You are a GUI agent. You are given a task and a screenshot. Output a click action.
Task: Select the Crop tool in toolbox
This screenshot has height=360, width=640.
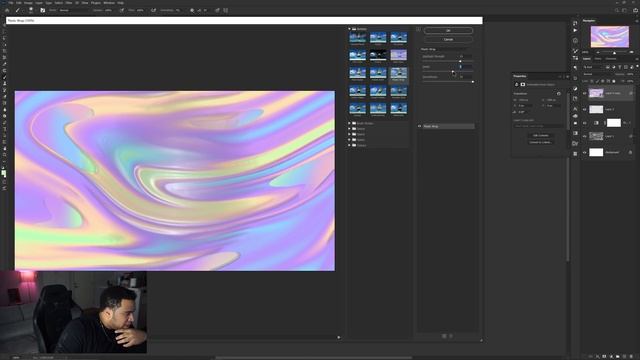coord(4,51)
